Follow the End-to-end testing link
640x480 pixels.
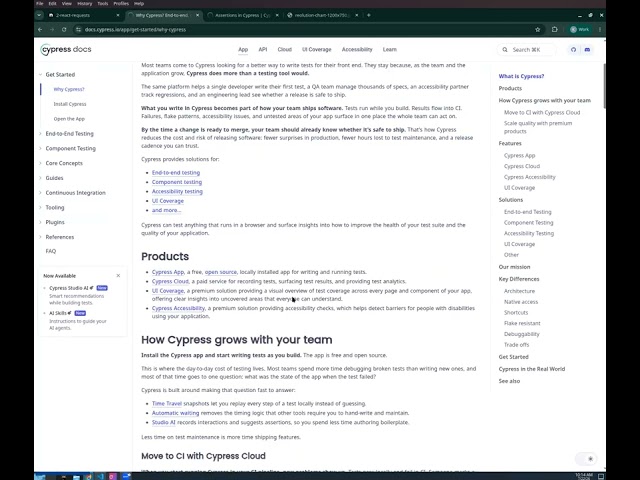pos(176,173)
